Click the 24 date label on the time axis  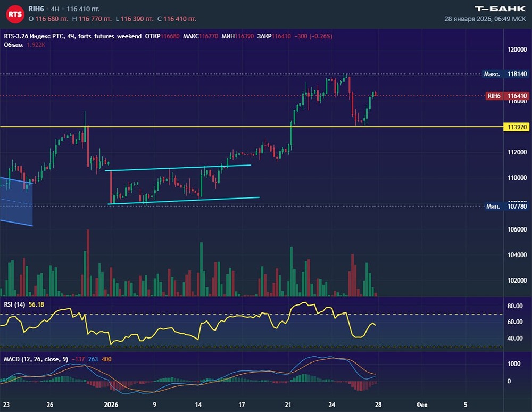click(332, 405)
